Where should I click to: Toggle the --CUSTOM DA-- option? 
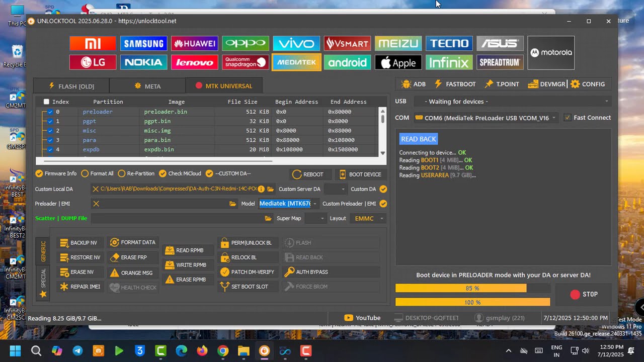209,173
